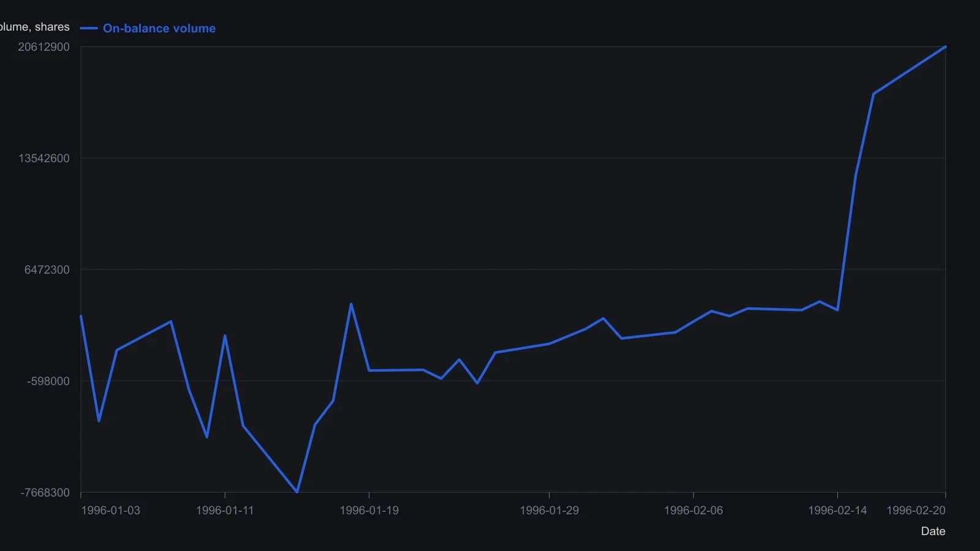Click the 1996-01-19 date label
The width and height of the screenshot is (980, 551).
point(369,511)
